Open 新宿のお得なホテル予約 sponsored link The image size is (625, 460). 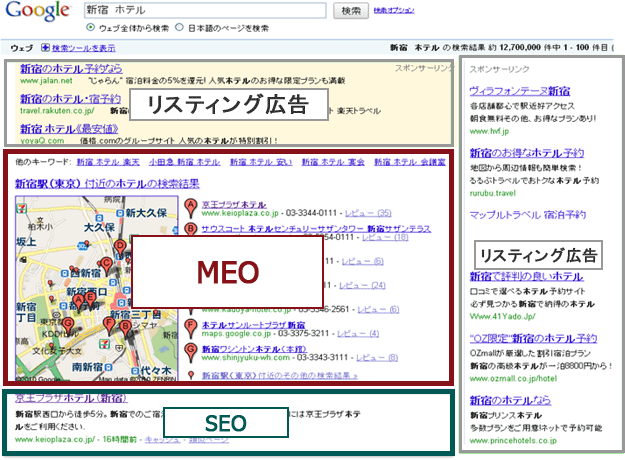[x=527, y=153]
